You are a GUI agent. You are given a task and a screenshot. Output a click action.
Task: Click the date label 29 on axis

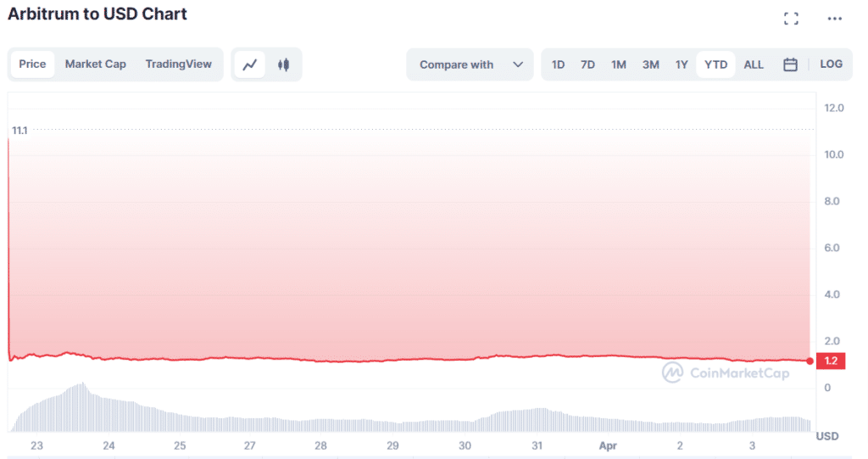pyautogui.click(x=392, y=445)
